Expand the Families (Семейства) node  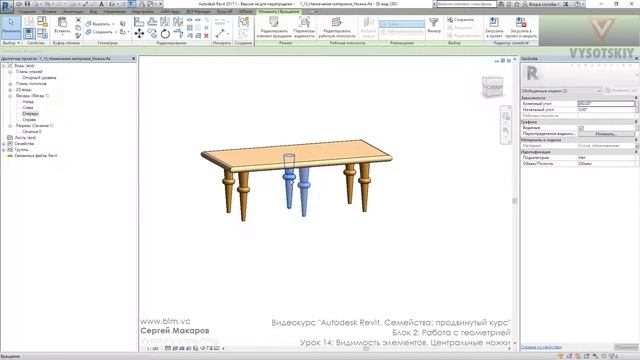[4, 144]
